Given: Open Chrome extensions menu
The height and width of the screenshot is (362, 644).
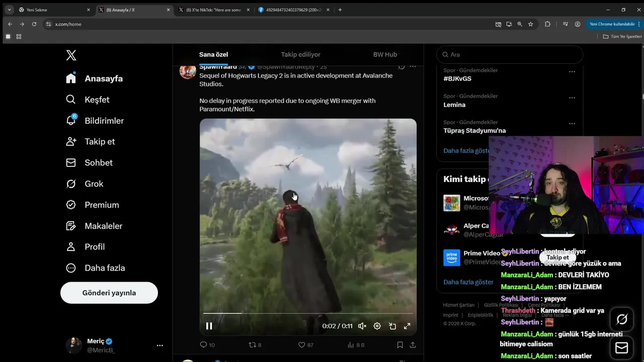Looking at the screenshot, I should (x=547, y=24).
